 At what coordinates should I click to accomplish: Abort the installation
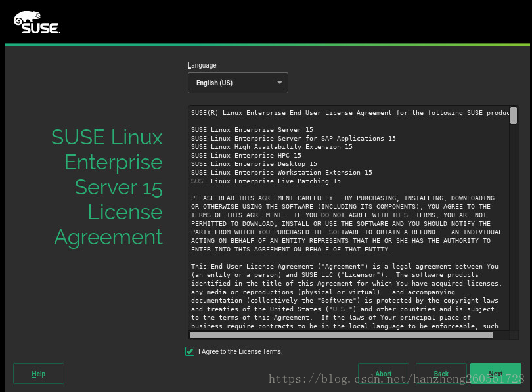tap(384, 374)
